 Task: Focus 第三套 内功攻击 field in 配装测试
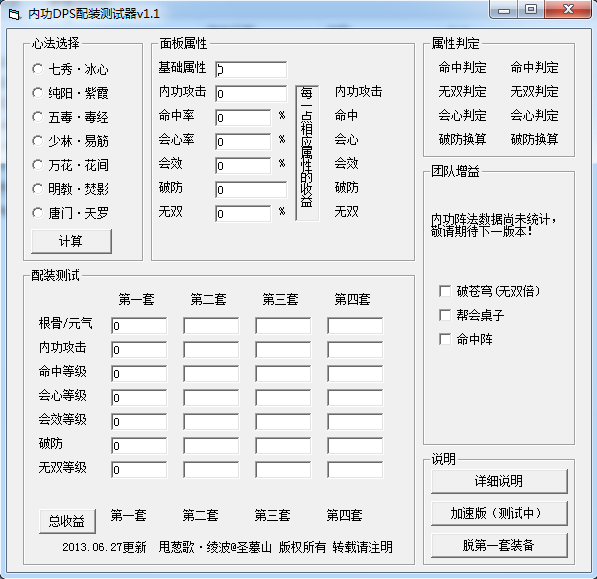click(x=283, y=350)
